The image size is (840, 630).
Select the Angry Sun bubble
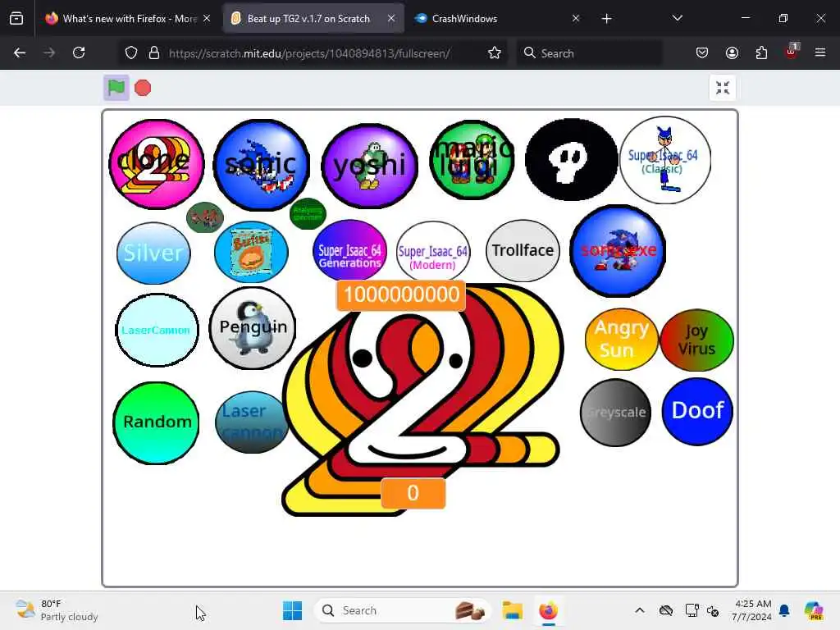click(622, 339)
